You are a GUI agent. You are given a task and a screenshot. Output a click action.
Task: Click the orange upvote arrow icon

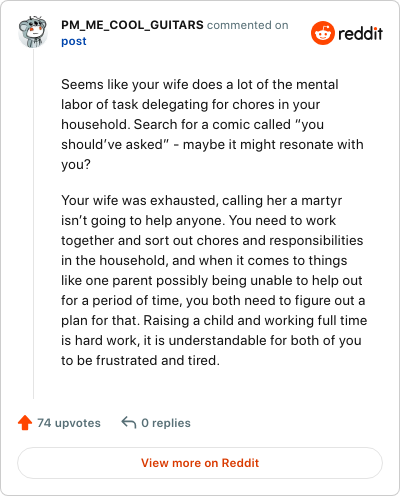coord(25,423)
